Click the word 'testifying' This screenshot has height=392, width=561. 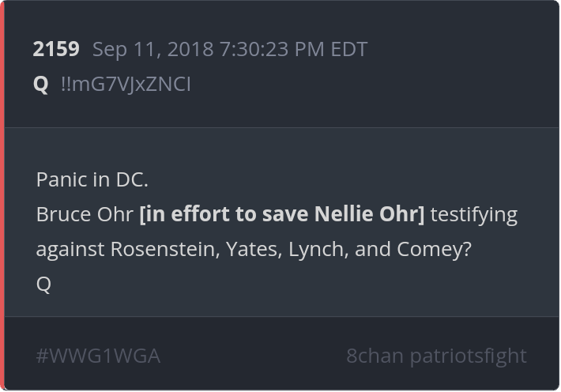pos(474,215)
